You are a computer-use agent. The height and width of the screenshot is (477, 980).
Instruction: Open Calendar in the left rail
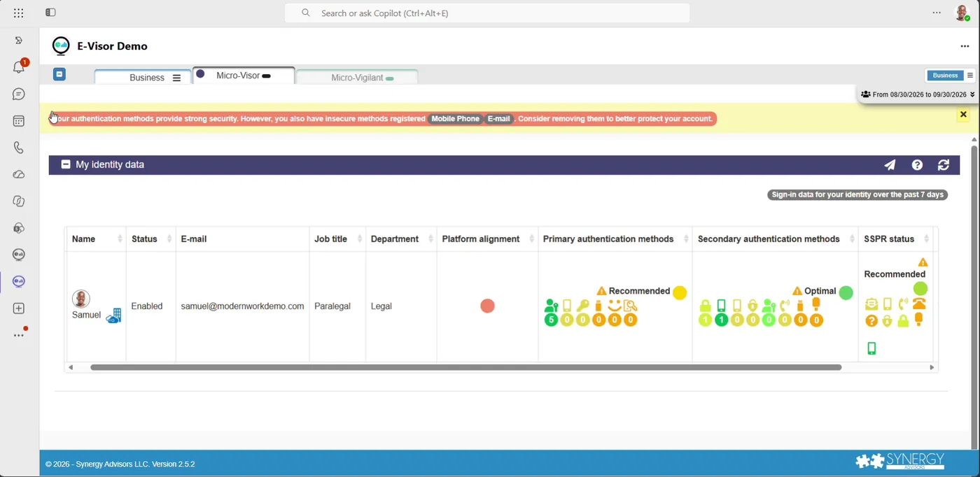click(x=19, y=121)
